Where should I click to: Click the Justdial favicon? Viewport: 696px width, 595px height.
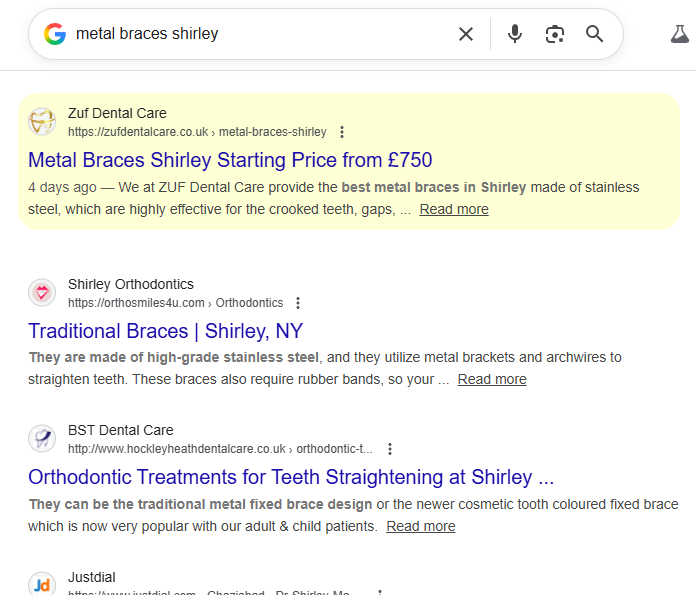click(42, 585)
